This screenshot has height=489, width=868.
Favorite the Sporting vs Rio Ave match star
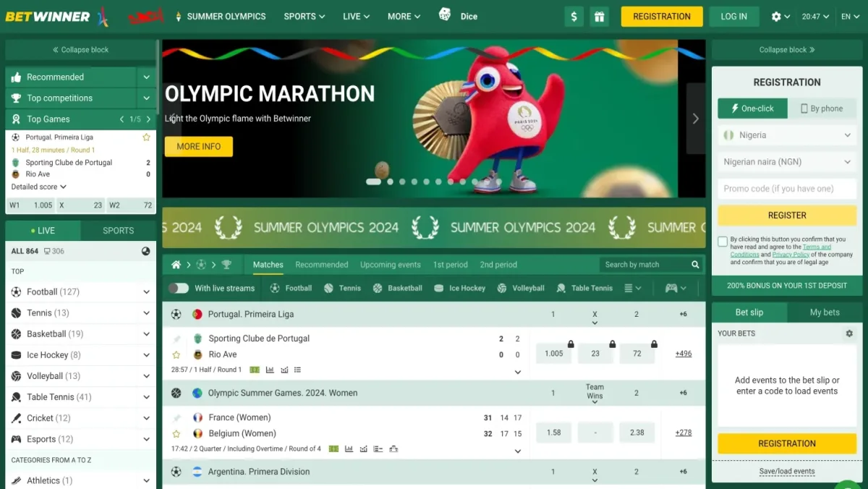tap(176, 354)
